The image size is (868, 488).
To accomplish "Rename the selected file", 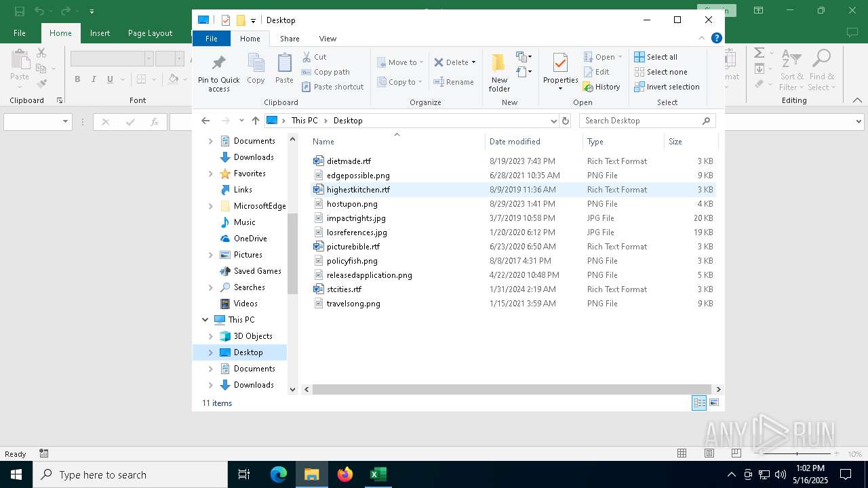I will (x=454, y=82).
